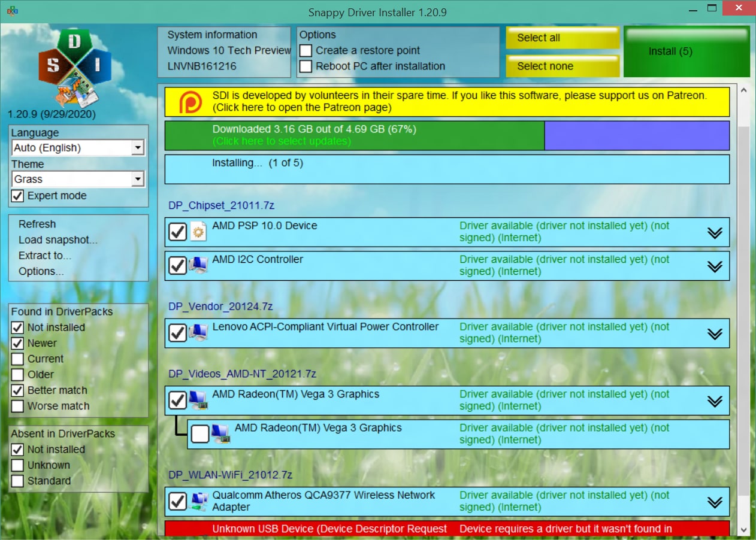Click the device icon for Lenovo ACPI-Compliant Virtual Power Controller
The width and height of the screenshot is (756, 540).
[198, 333]
